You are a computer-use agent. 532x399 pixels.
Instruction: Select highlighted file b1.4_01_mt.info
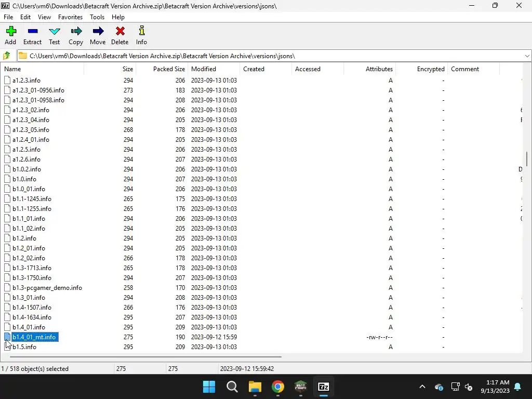[x=34, y=337]
